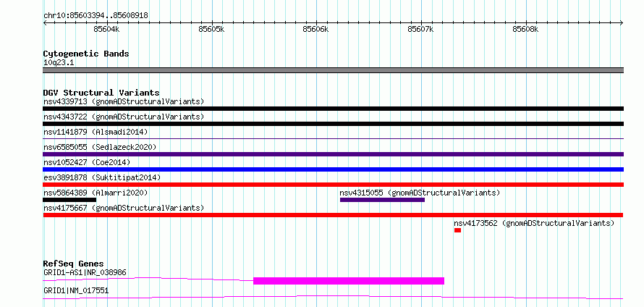Screen dimensions: 644x307
Task: Select the black bar for nsv4339713
Action: pyautogui.click(x=333, y=109)
